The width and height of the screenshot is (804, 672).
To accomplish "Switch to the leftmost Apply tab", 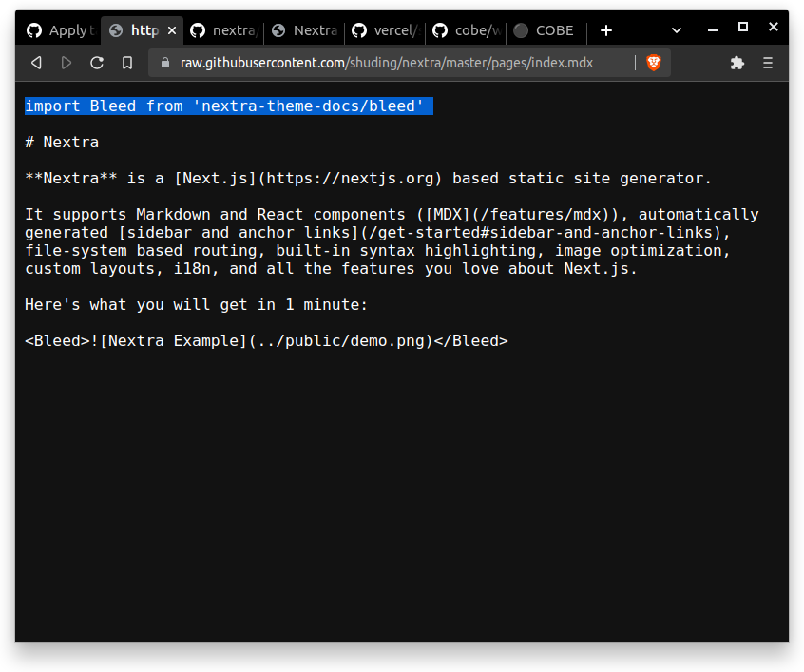I will (59, 29).
